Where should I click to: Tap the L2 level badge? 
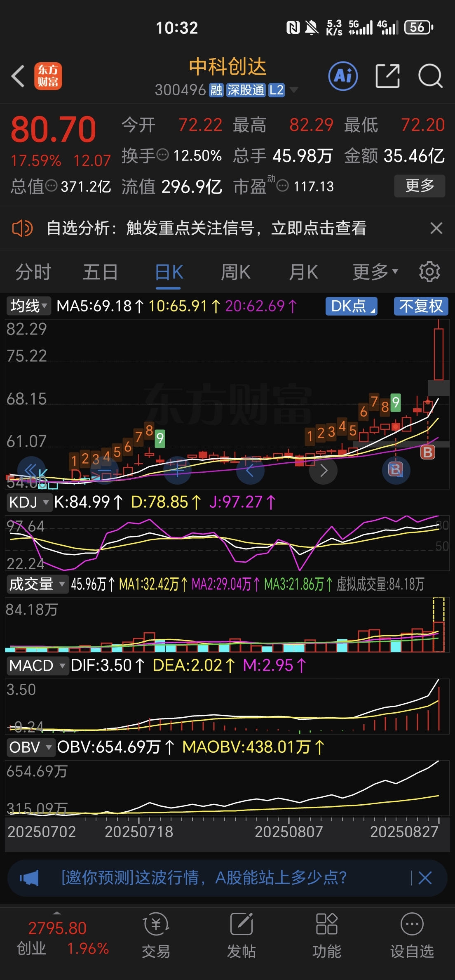click(276, 90)
